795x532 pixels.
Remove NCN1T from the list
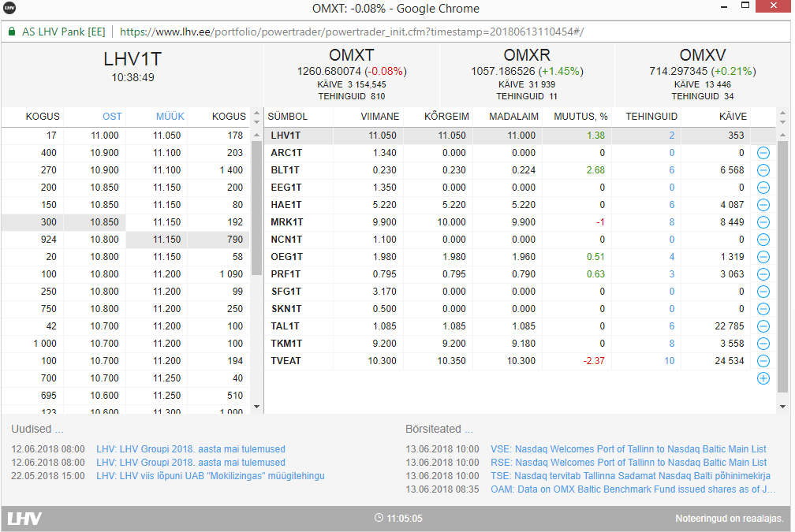(x=763, y=240)
